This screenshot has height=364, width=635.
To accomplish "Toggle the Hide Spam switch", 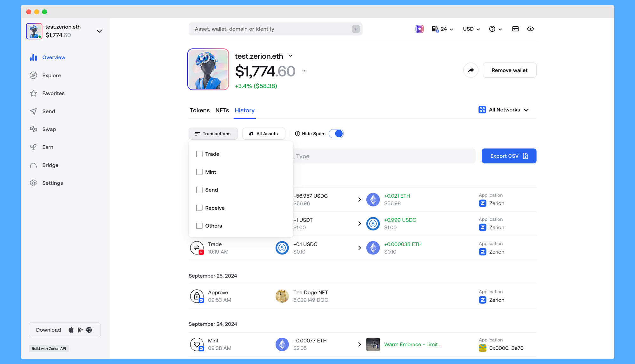I will click(336, 134).
